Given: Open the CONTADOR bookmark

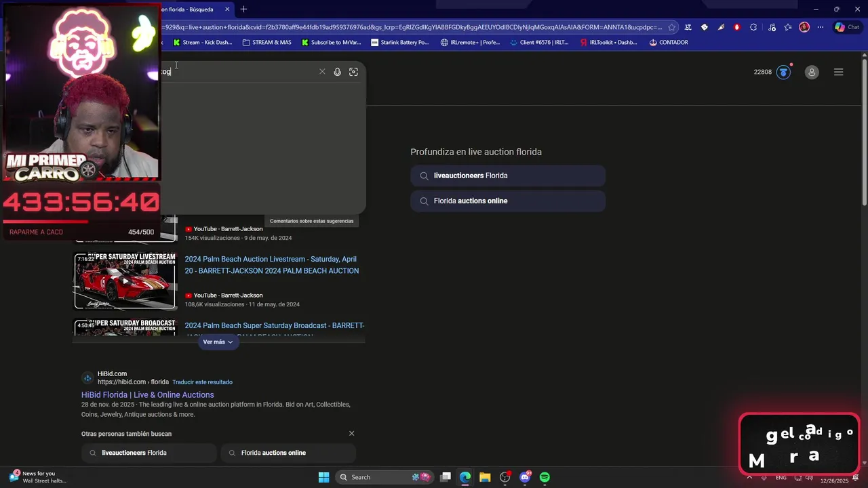Looking at the screenshot, I should point(669,42).
